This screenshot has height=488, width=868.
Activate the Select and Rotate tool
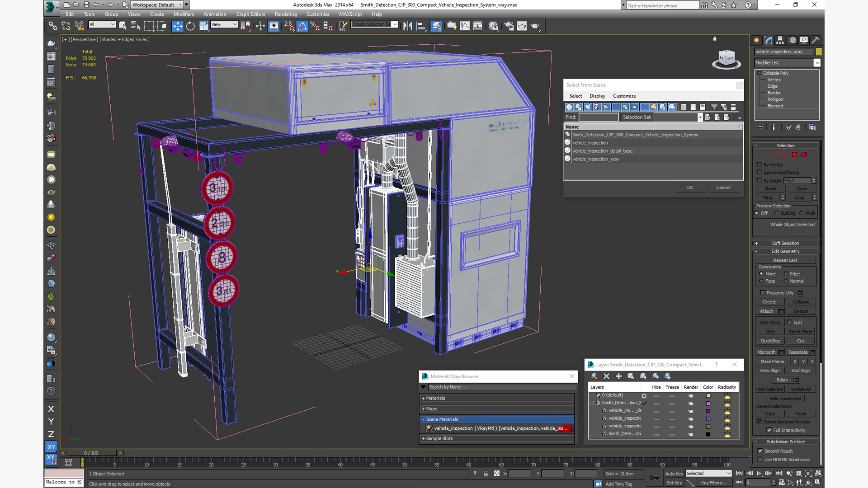(190, 26)
